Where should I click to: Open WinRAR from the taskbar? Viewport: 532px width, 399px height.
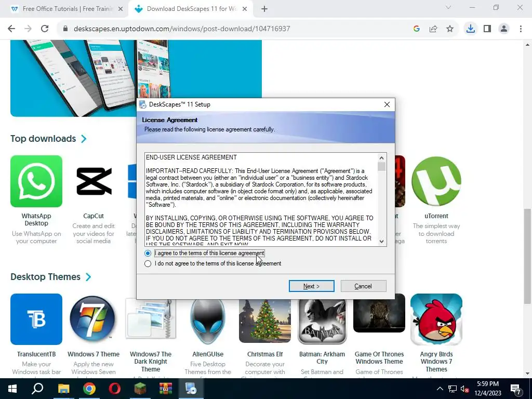(x=166, y=389)
